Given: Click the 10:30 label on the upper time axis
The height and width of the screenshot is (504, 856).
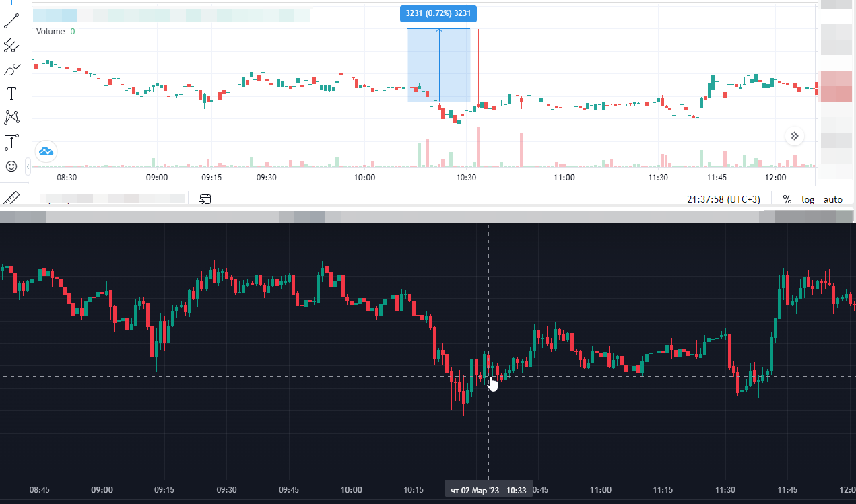Looking at the screenshot, I should (x=467, y=178).
